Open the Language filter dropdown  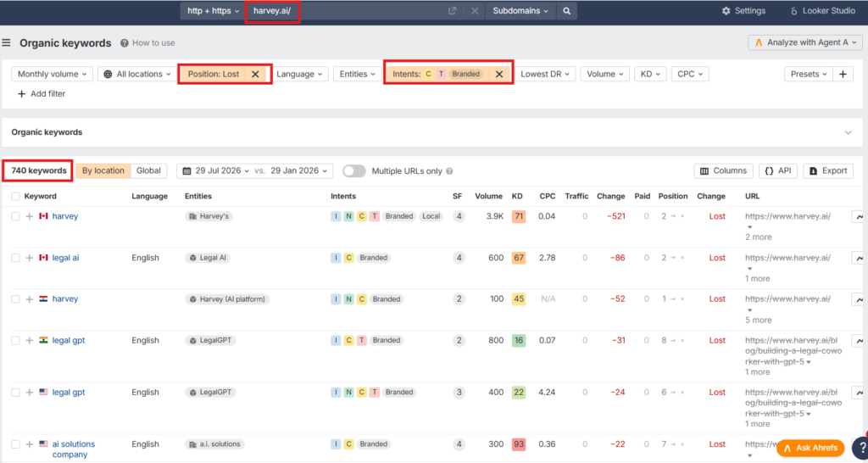coord(299,75)
